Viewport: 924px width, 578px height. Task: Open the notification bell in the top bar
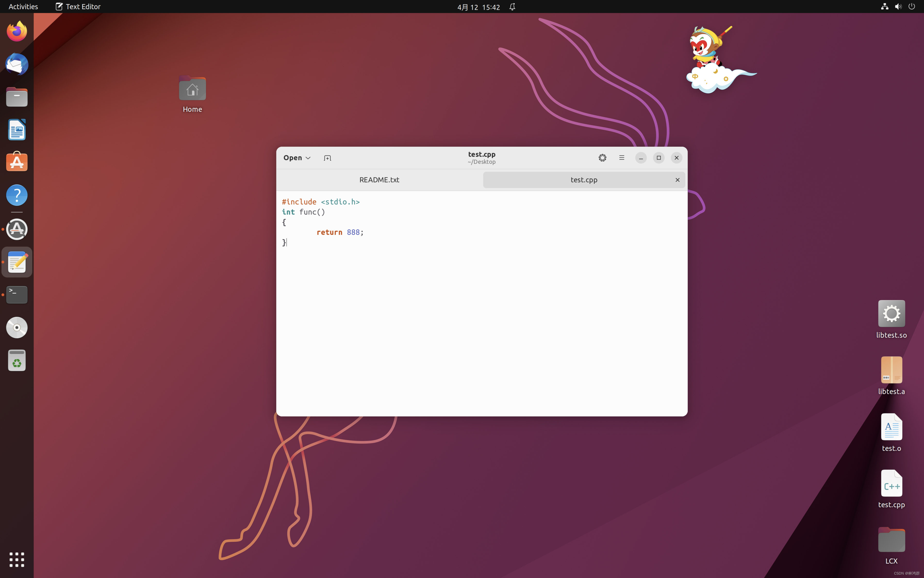pyautogui.click(x=512, y=7)
